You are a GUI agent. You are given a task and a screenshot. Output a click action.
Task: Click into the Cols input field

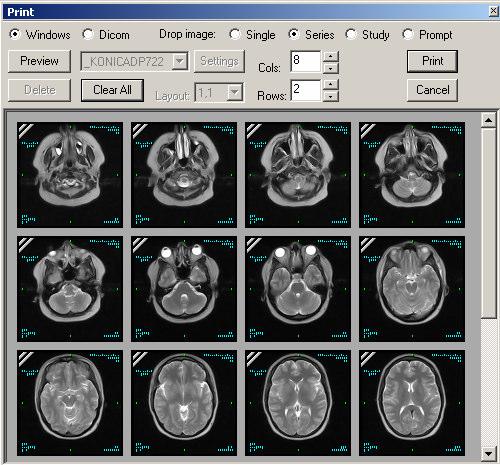(305, 61)
